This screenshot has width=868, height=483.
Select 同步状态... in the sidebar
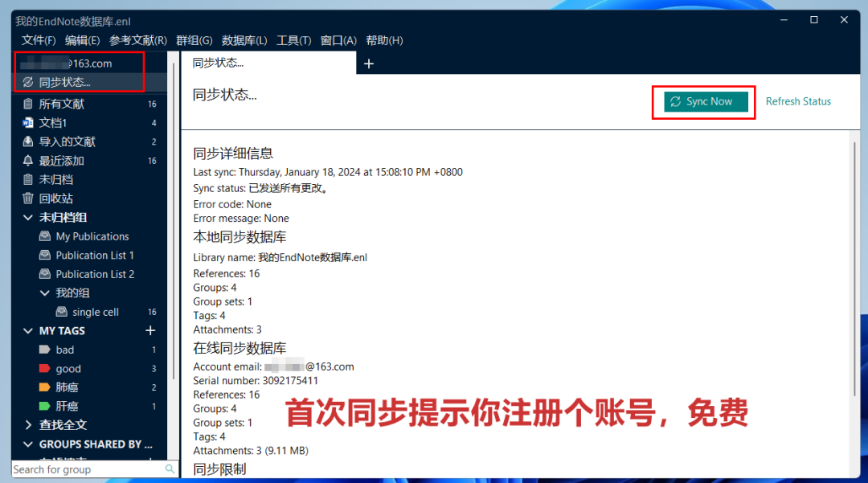[89, 83]
